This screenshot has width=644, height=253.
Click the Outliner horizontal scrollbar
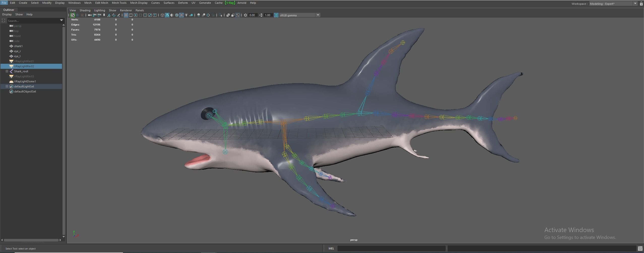[x=31, y=240]
